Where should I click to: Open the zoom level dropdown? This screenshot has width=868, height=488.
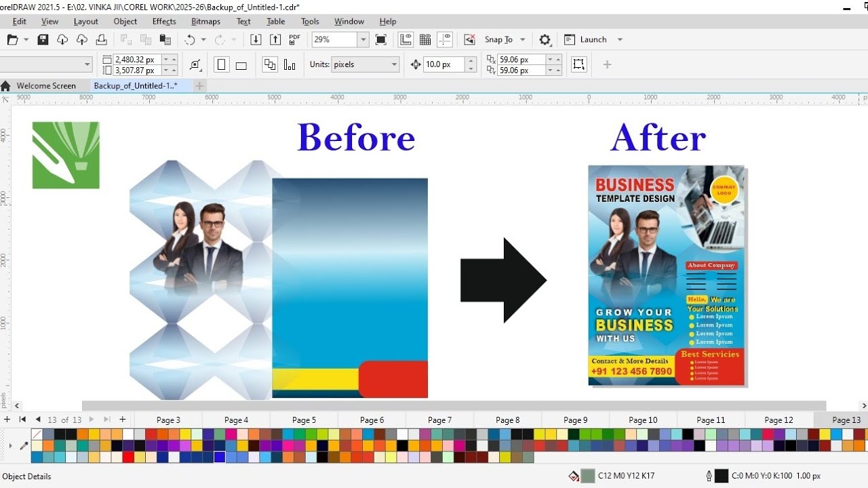pyautogui.click(x=363, y=40)
